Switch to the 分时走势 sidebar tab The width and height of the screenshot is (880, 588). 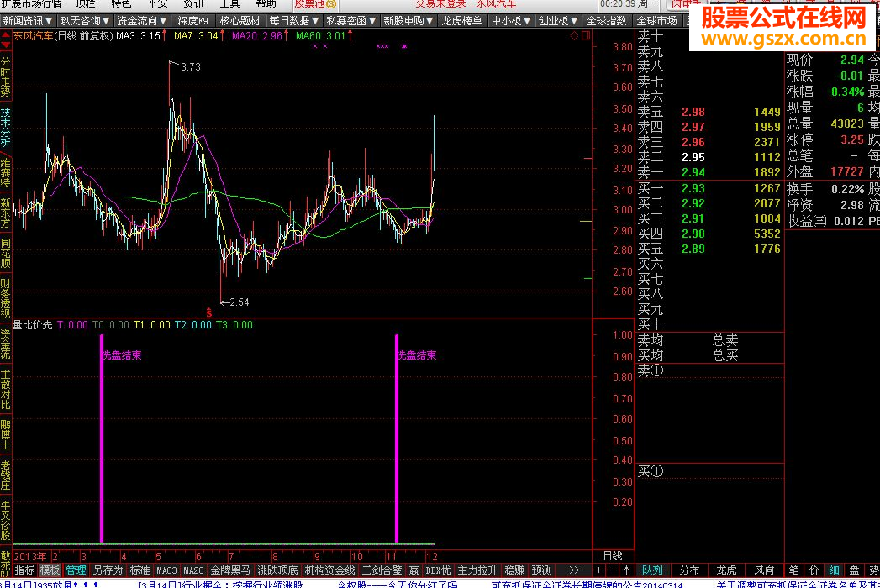tap(6, 77)
